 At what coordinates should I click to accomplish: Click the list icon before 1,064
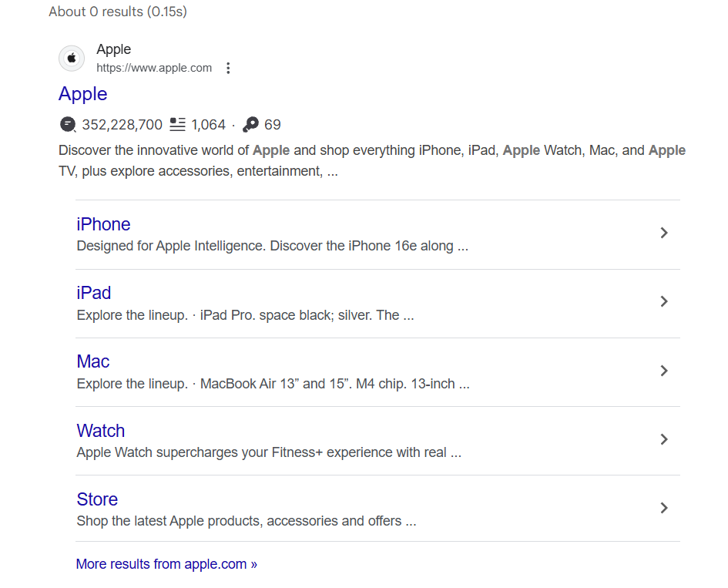[x=177, y=125]
